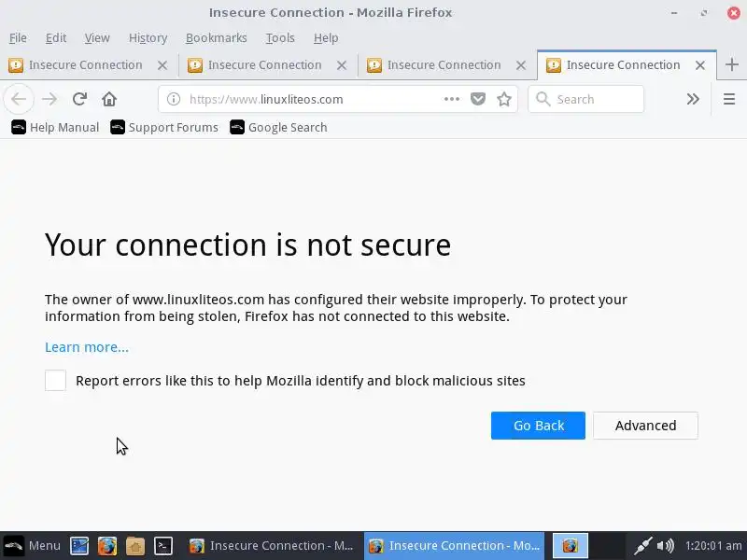Viewport: 747px width, 560px height.
Task: Open the File menu
Action: (x=18, y=37)
